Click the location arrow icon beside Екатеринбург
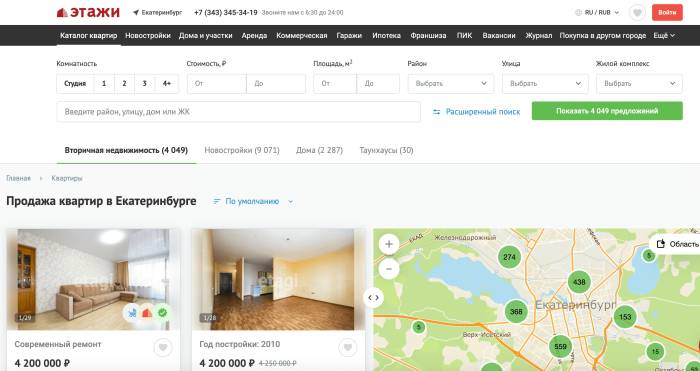 136,13
